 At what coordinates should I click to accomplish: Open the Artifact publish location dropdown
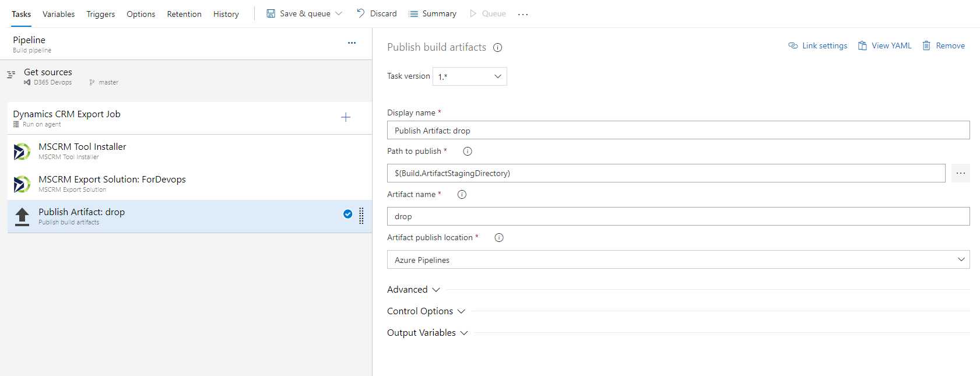click(x=679, y=259)
